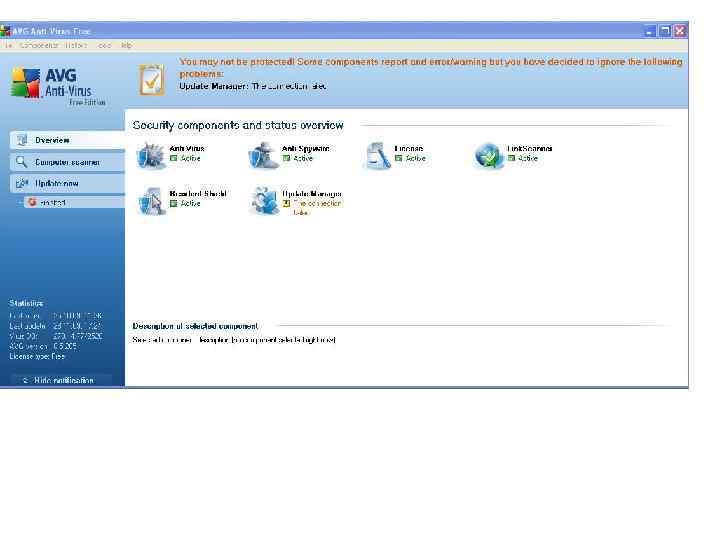
Task: Click the green Active indicator under Resident Shield
Action: point(174,203)
